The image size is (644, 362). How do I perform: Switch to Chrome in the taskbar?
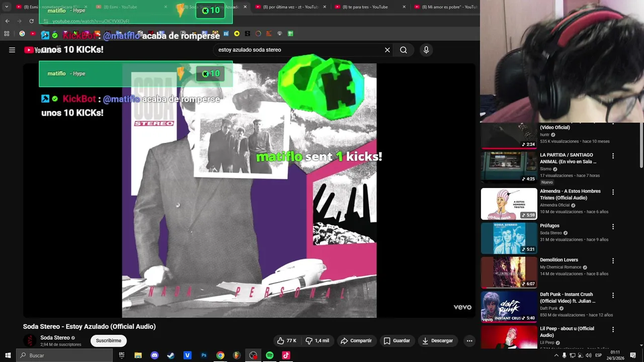pyautogui.click(x=220, y=355)
